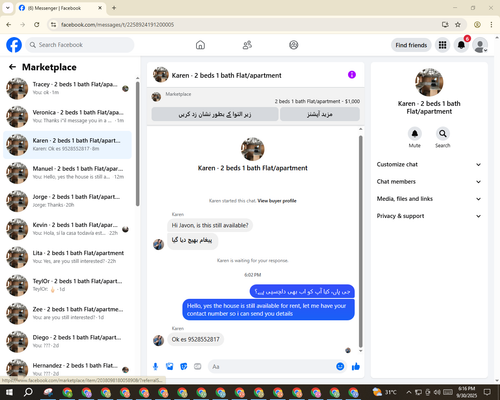
Task: Click message "Hi Javon, is this still available?"
Action: pos(210,225)
